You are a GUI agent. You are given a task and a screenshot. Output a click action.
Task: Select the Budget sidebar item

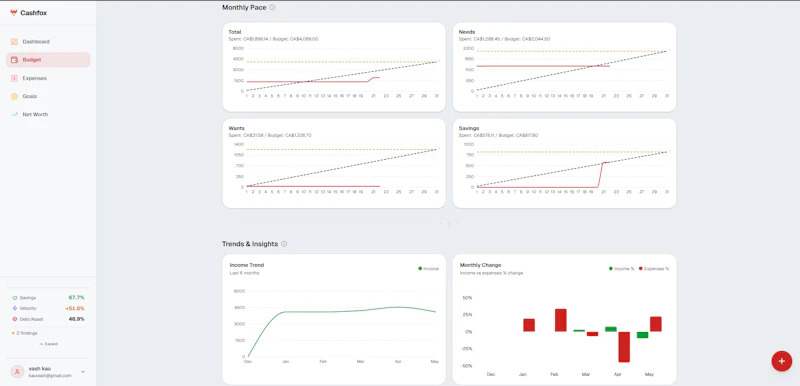[x=48, y=60]
